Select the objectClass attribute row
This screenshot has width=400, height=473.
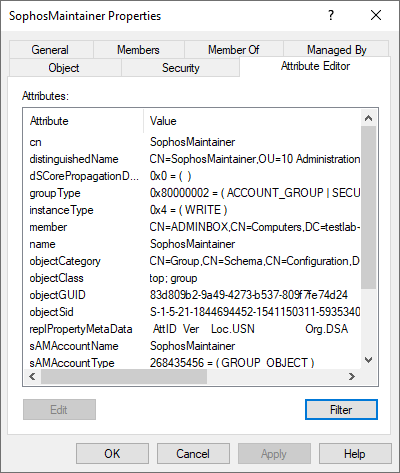192,278
